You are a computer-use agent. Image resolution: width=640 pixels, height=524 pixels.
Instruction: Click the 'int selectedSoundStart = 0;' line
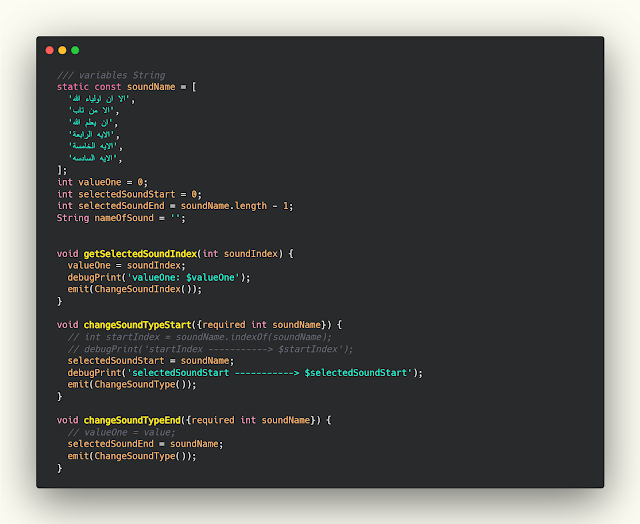click(129, 194)
